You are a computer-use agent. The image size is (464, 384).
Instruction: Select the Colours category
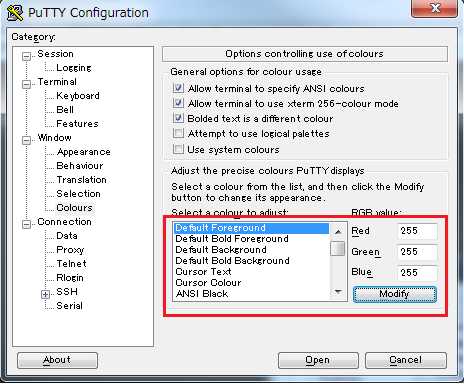(x=74, y=208)
